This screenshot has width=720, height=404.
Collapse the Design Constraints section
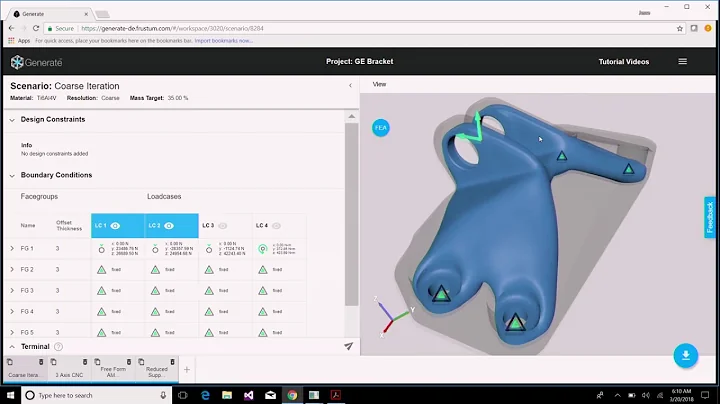[12, 120]
